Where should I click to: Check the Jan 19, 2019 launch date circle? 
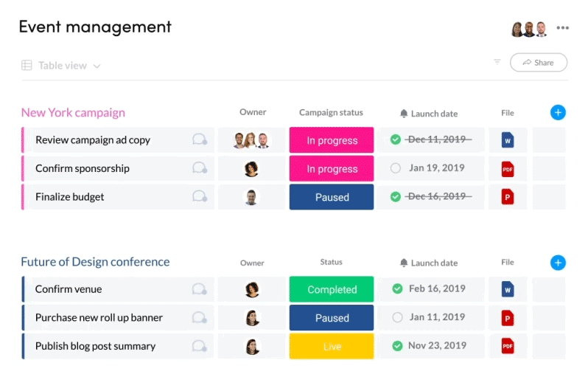coord(396,168)
